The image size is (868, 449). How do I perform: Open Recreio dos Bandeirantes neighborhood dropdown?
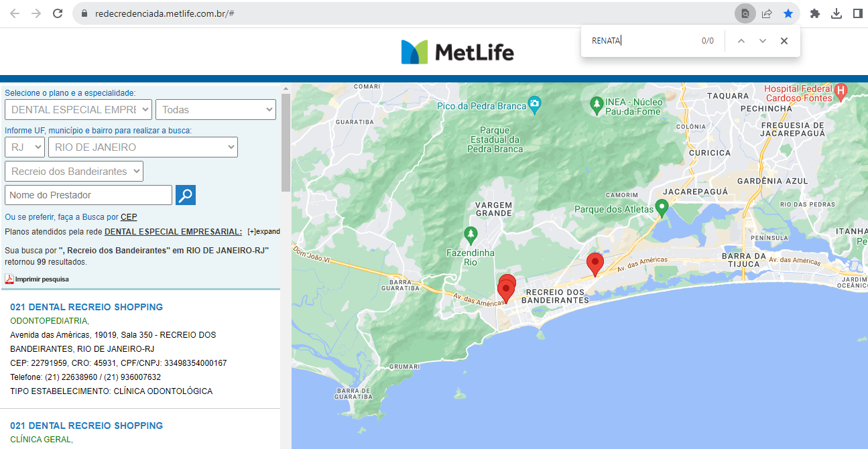[x=74, y=171]
